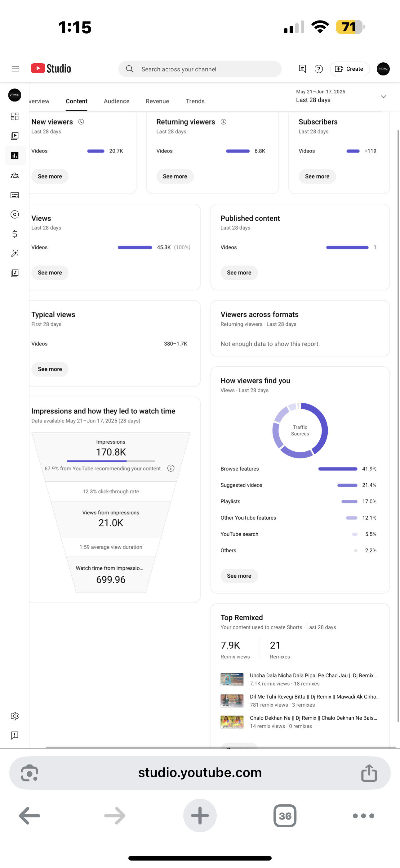Open Settings gear in the sidebar
The width and height of the screenshot is (400, 868).
pos(15,716)
